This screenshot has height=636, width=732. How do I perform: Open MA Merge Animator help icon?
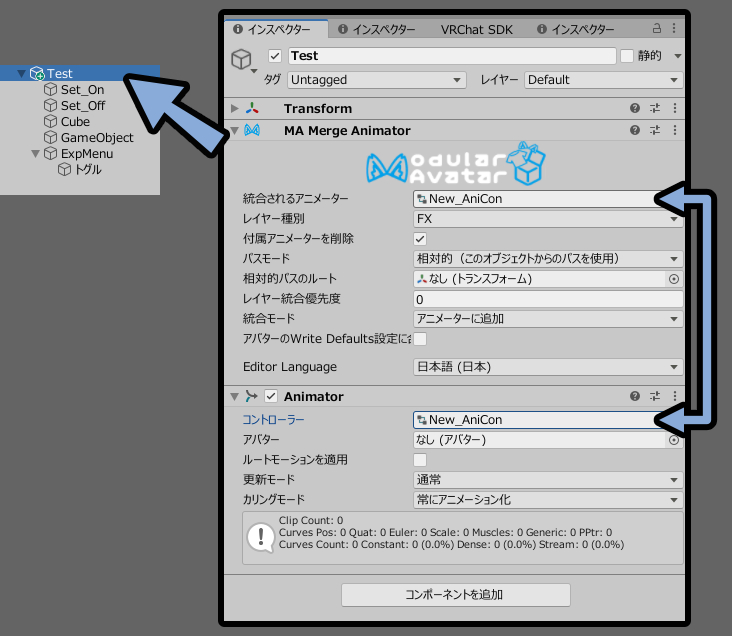click(634, 130)
